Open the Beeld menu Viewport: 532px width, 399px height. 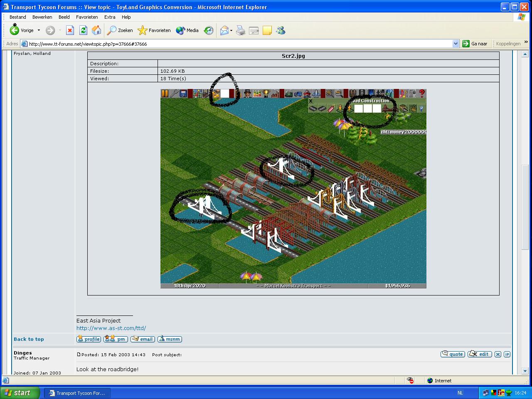click(x=64, y=17)
